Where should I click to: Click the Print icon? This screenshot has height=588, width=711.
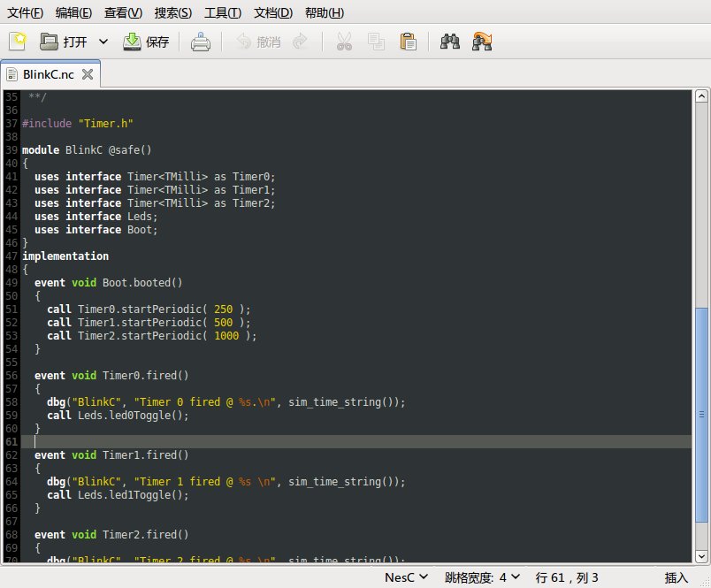click(x=201, y=42)
